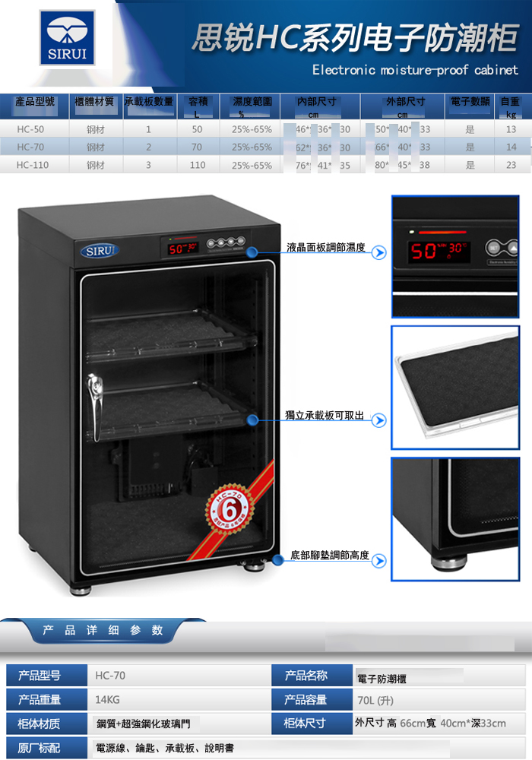Click the HC-70 model cell in top table
Image resolution: width=532 pixels, height=760 pixels.
pyautogui.click(x=30, y=147)
